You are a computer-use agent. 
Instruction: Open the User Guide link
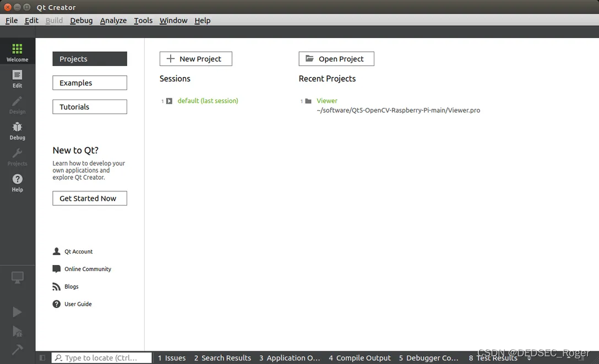[78, 304]
